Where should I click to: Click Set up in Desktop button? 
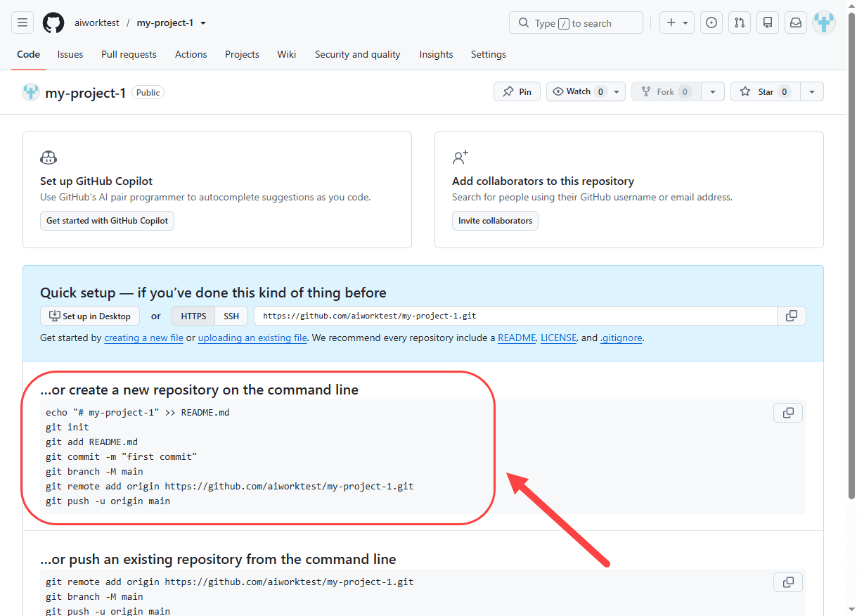[90, 316]
